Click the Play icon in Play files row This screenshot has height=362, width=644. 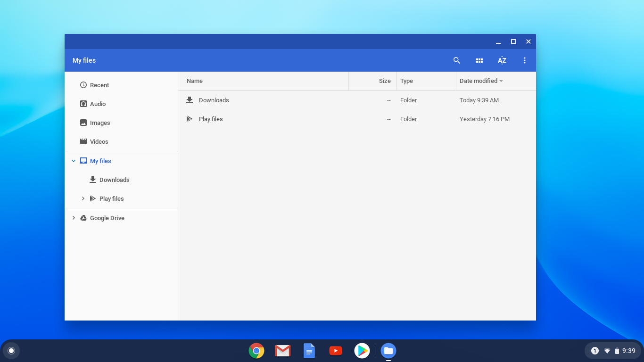coord(190,119)
